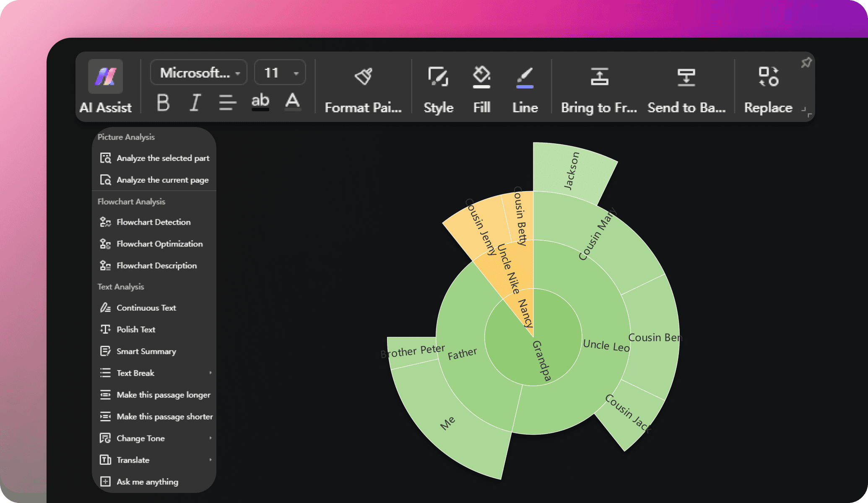
Task: Choose Analyze the selected part
Action: pos(154,158)
